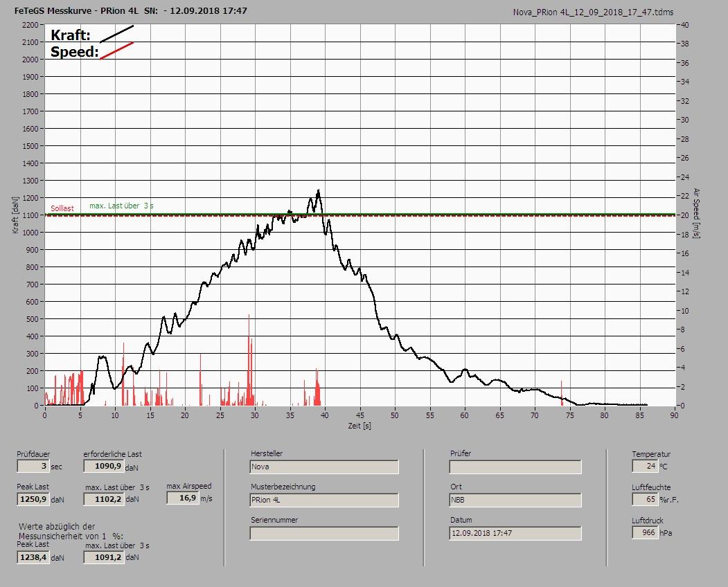Click the Temperatur field showing 24

pos(645,466)
